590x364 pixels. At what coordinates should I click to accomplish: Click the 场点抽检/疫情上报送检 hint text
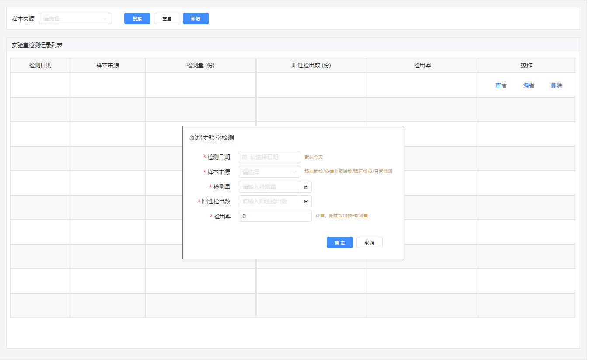click(348, 171)
